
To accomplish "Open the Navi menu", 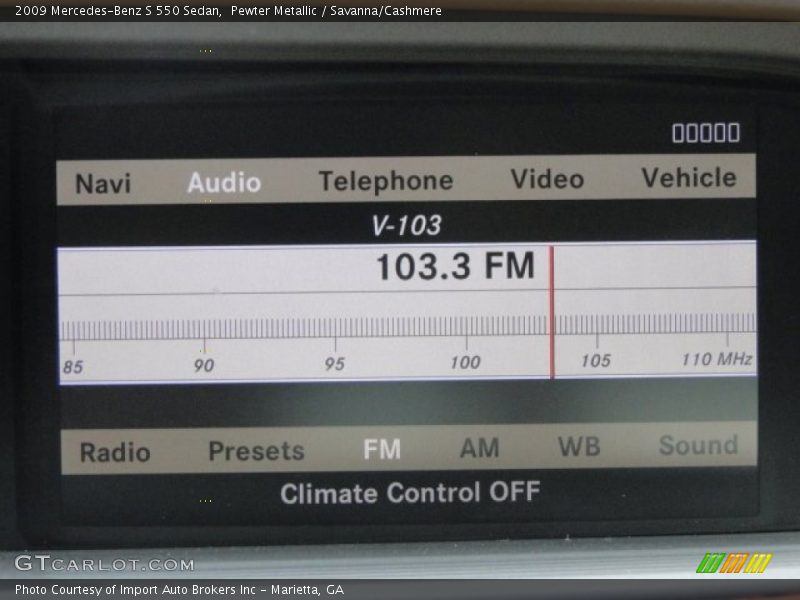I will pos(103,184).
